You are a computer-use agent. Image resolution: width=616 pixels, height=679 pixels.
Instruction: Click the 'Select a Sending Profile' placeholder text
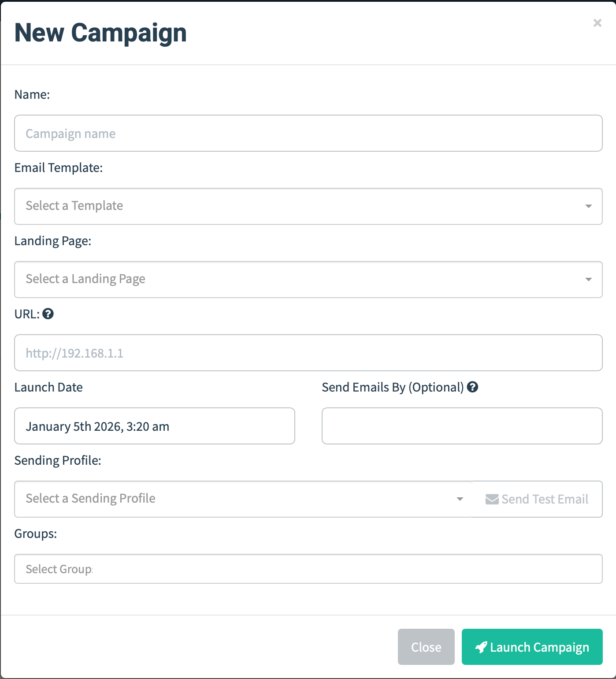[91, 499]
